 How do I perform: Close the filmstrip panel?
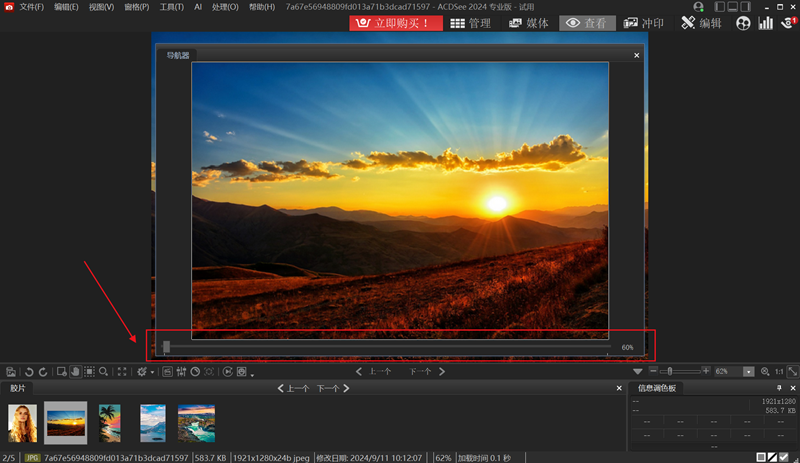click(619, 388)
